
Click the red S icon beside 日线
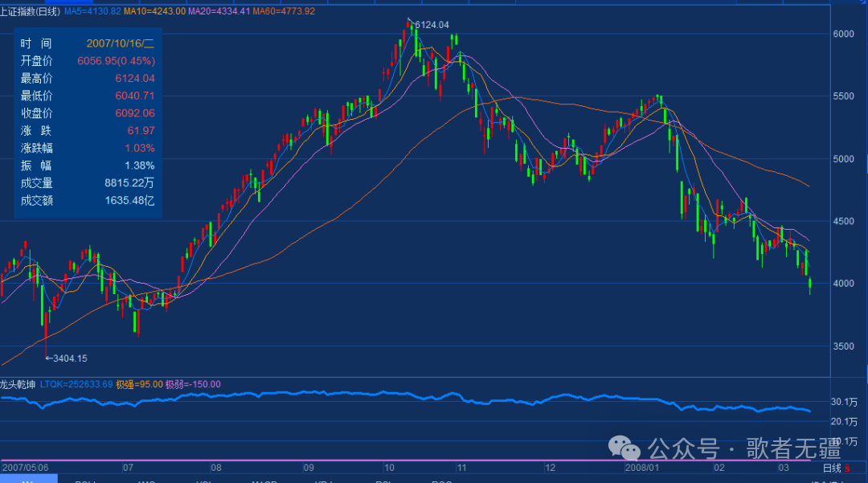coord(847,467)
